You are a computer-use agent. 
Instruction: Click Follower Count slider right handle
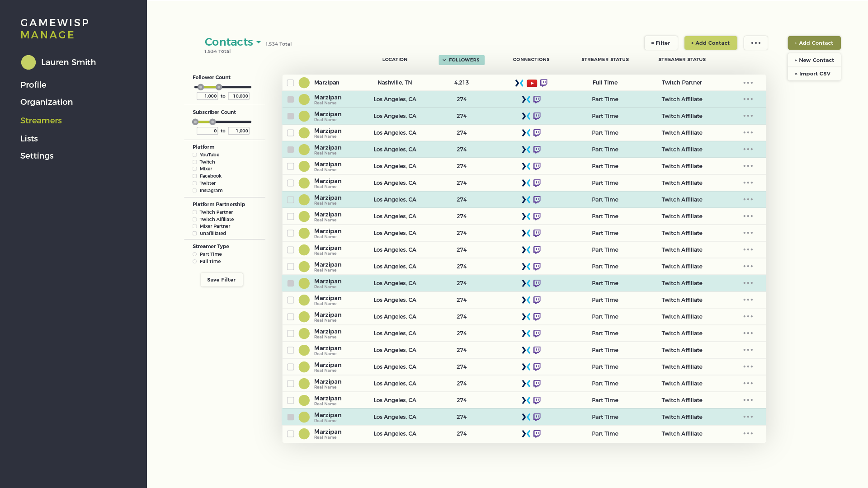pyautogui.click(x=219, y=87)
